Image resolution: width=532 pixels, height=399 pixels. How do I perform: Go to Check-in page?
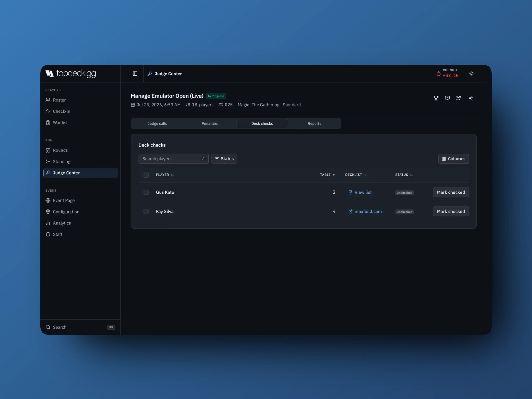point(80,111)
